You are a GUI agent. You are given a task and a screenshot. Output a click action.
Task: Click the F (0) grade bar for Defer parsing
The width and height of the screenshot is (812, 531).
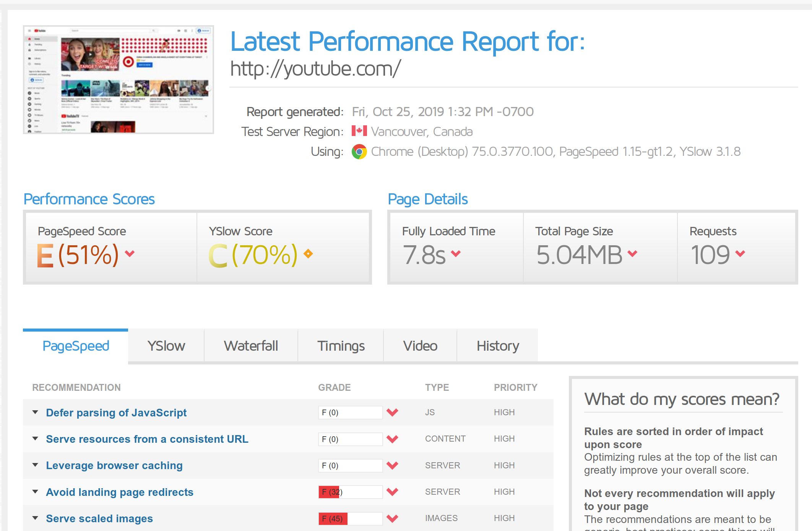[350, 413]
